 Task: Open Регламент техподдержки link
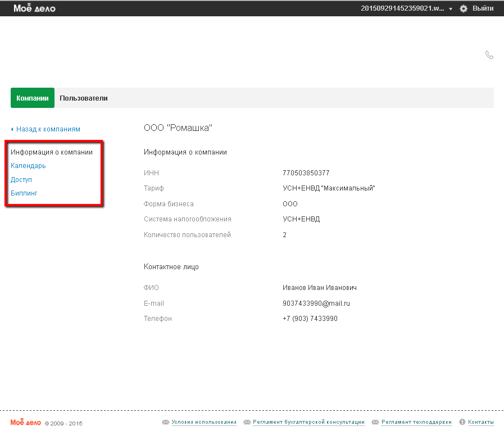[x=416, y=422]
